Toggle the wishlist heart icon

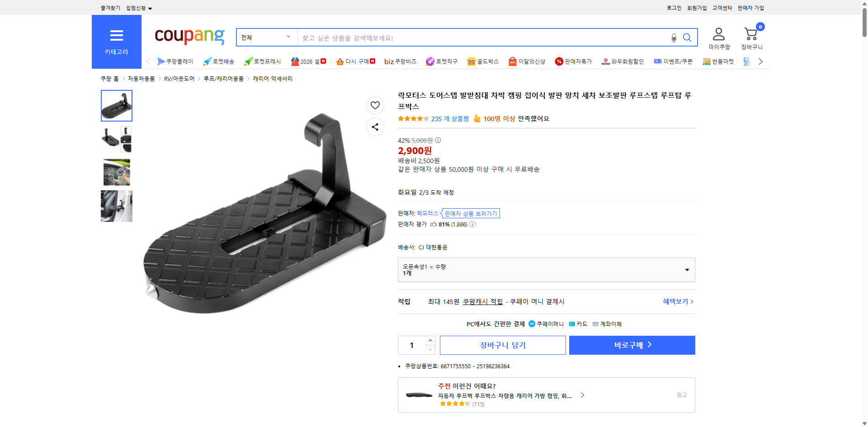tap(375, 105)
